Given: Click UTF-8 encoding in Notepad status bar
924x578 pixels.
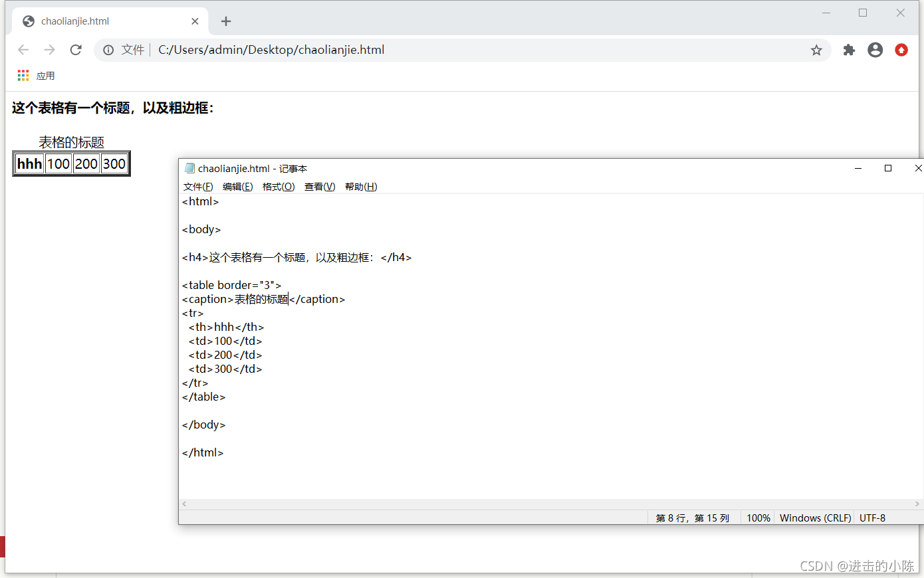Looking at the screenshot, I should (872, 518).
